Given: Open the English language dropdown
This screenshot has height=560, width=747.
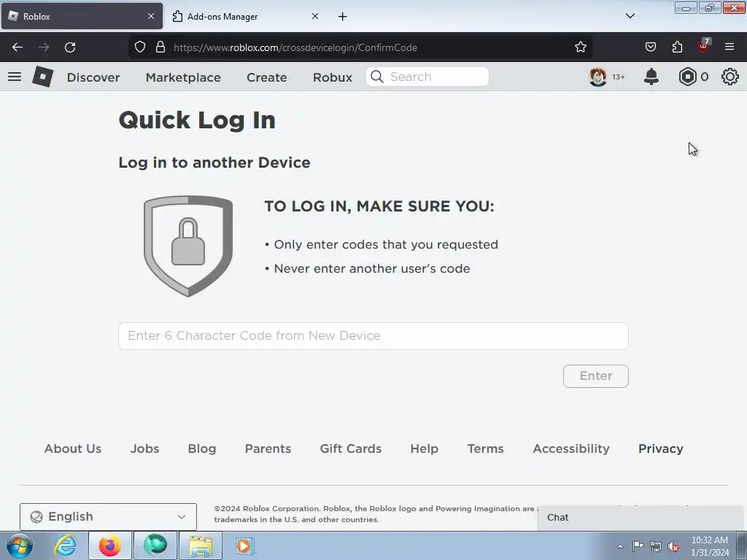Looking at the screenshot, I should tap(108, 517).
